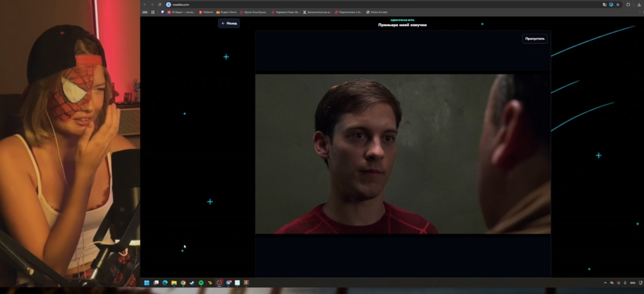Open Spotify from the taskbar
This screenshot has width=644, height=294.
[x=201, y=283]
